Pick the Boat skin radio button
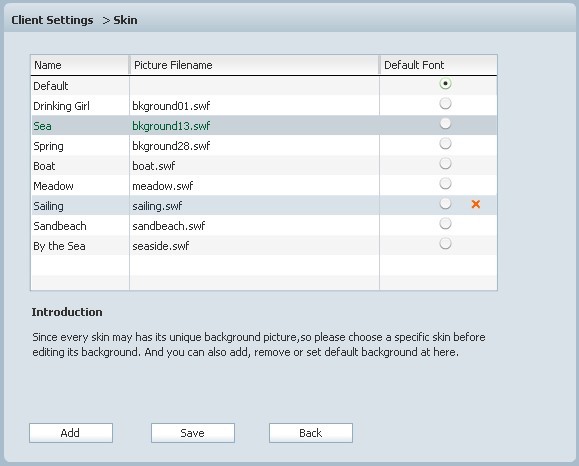 click(x=445, y=164)
